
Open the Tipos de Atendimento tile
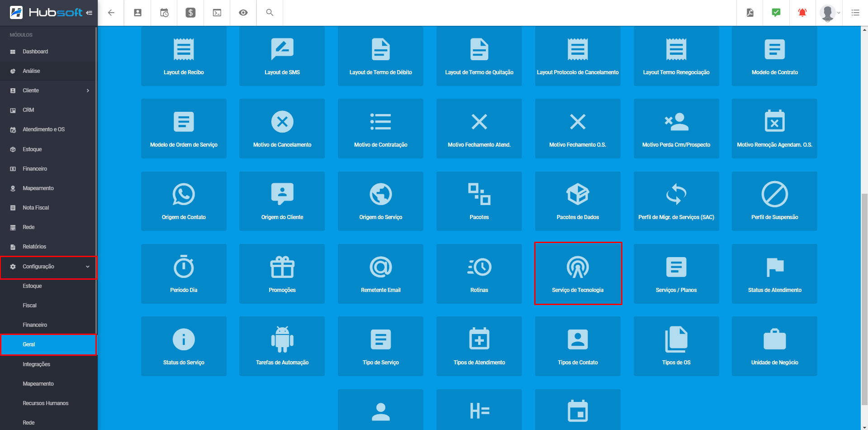click(479, 346)
